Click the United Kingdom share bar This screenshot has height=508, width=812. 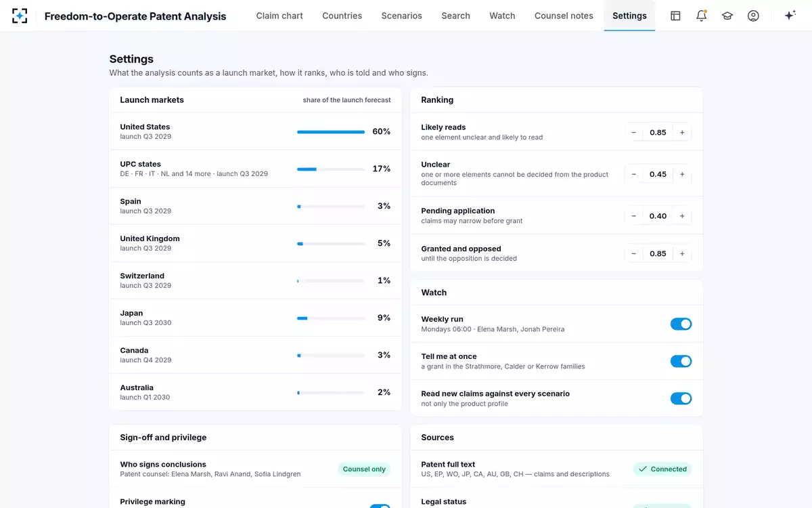tap(331, 244)
